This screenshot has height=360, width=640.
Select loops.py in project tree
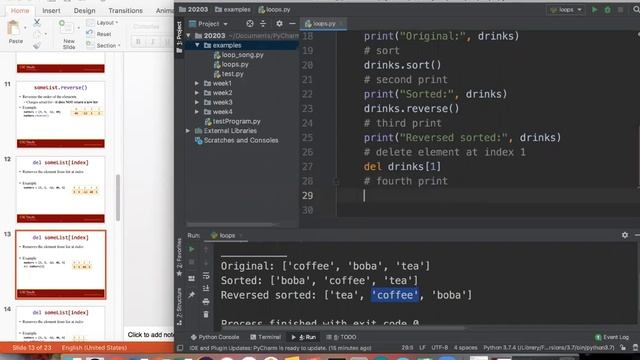click(231, 64)
